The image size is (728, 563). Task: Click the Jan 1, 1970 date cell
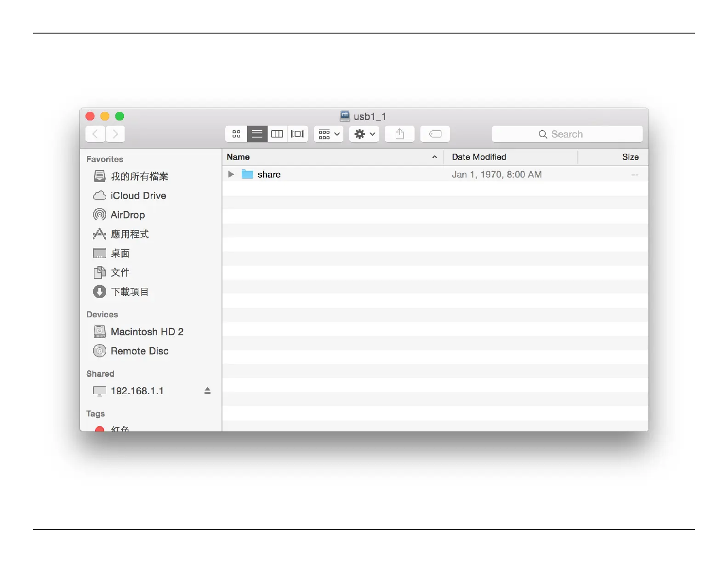pyautogui.click(x=497, y=174)
